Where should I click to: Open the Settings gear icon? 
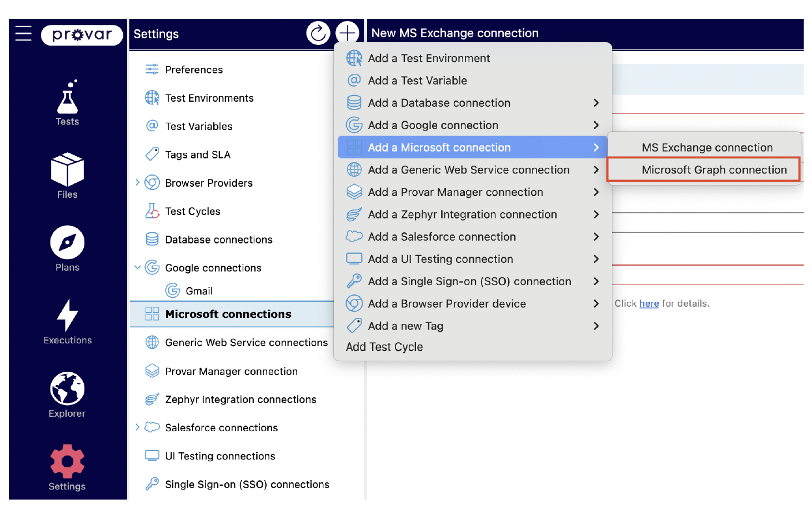click(x=67, y=461)
